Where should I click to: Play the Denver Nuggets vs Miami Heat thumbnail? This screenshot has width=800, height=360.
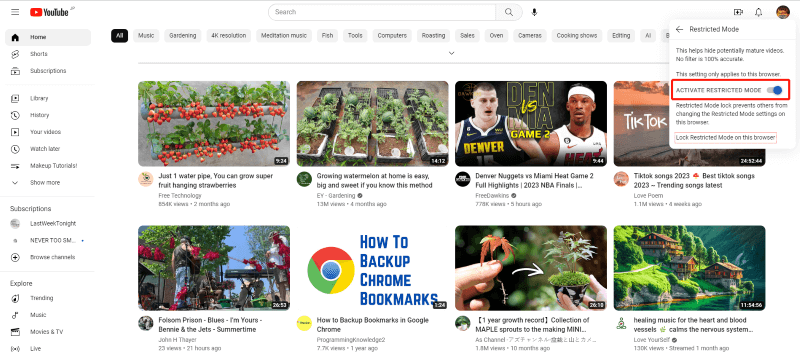point(531,124)
